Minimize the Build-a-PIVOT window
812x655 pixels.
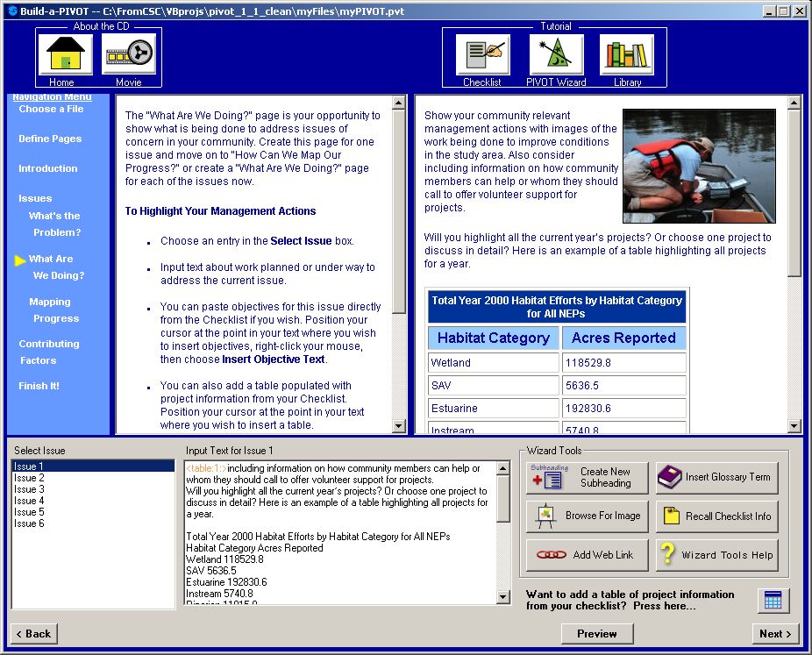point(770,11)
